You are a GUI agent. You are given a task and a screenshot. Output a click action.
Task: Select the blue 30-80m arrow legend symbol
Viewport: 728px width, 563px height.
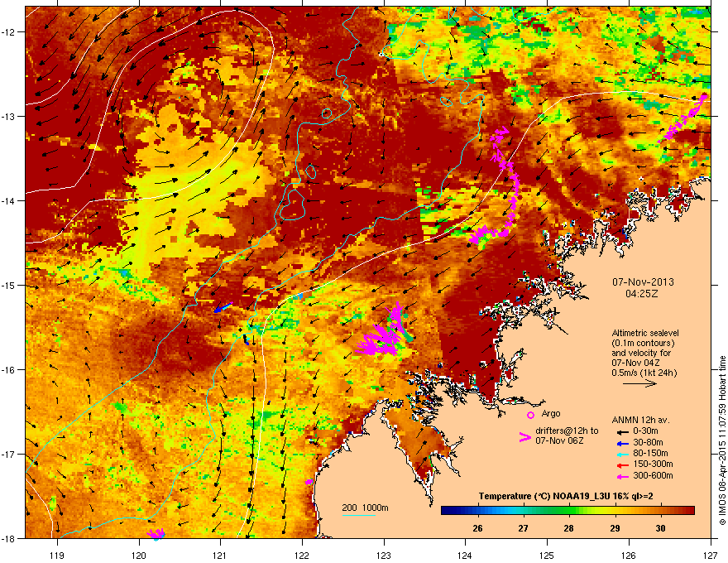[x=623, y=443]
